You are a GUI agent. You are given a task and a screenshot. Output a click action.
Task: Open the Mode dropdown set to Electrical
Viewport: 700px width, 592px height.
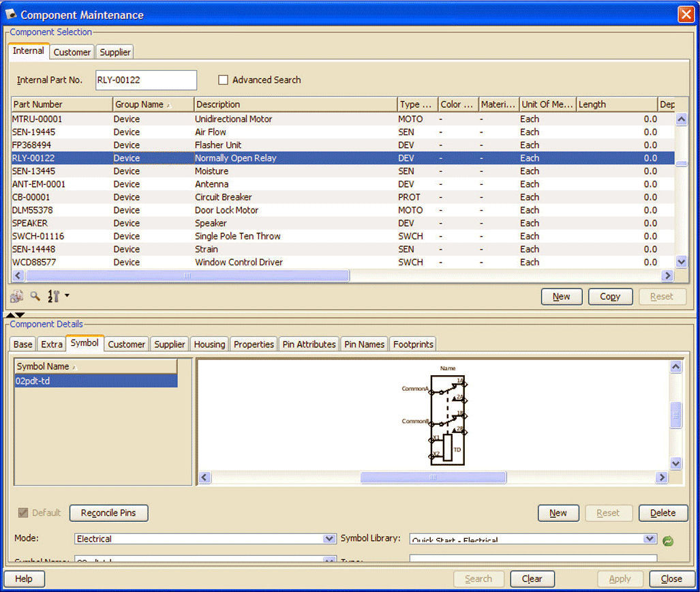205,539
